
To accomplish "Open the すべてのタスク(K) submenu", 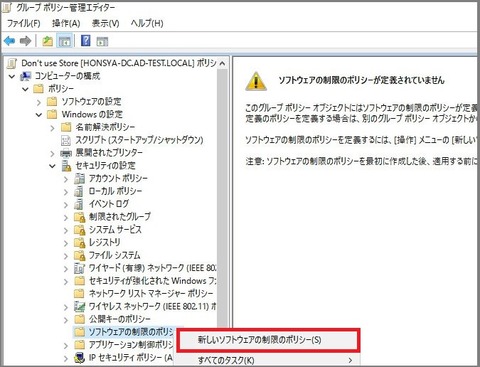I will coord(267,360).
